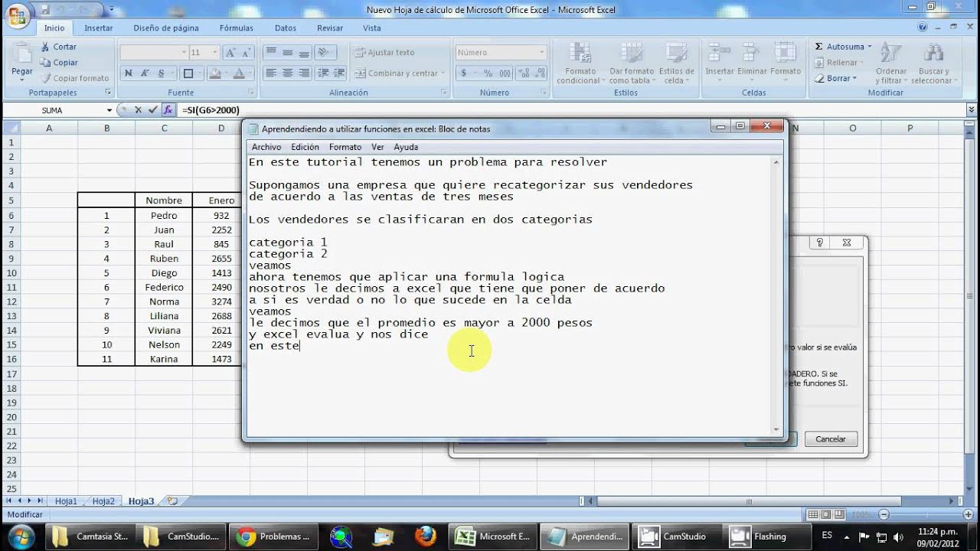The image size is (980, 551).
Task: Open Notepad's Archivo menu
Action: click(x=266, y=147)
